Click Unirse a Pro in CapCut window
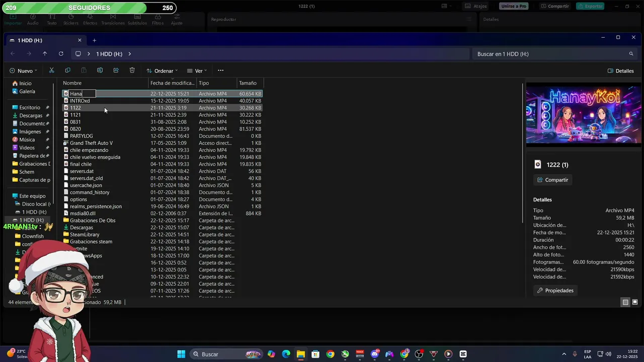This screenshot has height=362, width=644. [x=513, y=6]
